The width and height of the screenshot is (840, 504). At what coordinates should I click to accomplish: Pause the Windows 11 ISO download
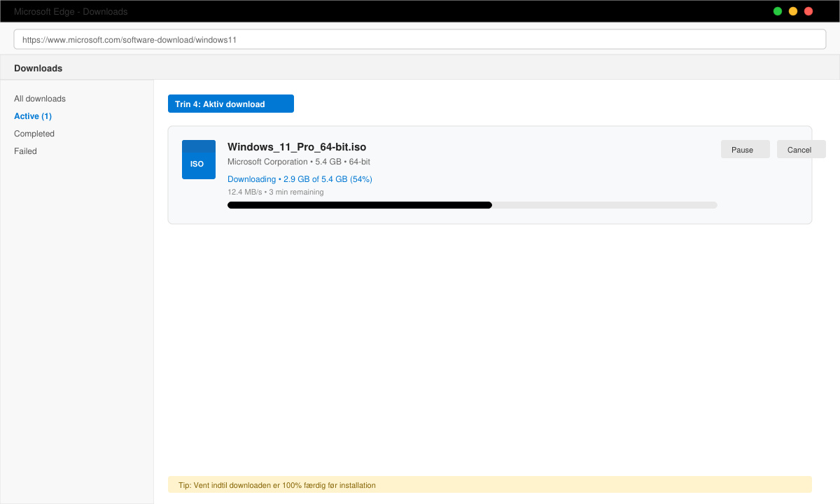pos(745,149)
